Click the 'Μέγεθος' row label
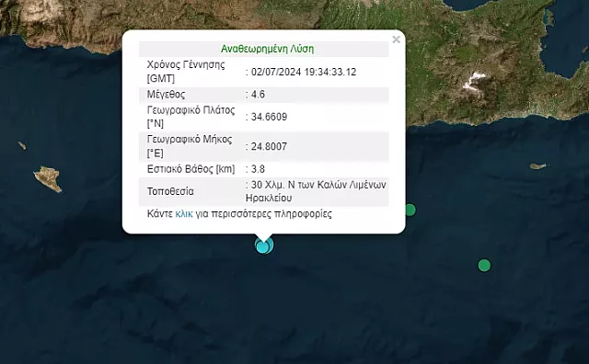Screen dimensions: 589x364 [x=166, y=94]
